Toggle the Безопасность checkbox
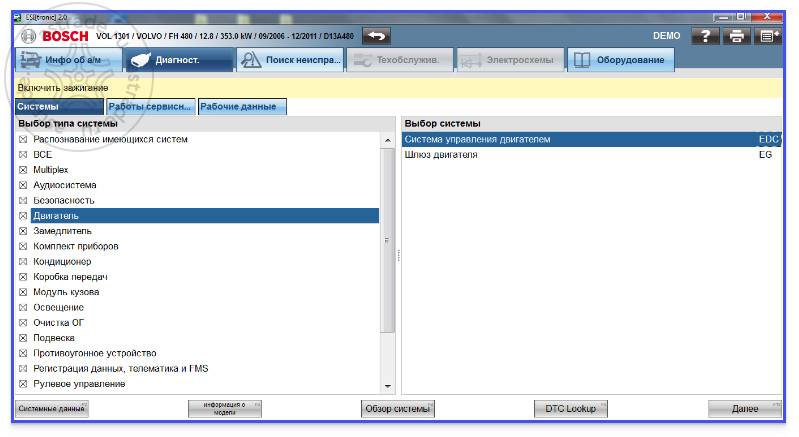Image resolution: width=799 pixels, height=437 pixels. coord(23,201)
